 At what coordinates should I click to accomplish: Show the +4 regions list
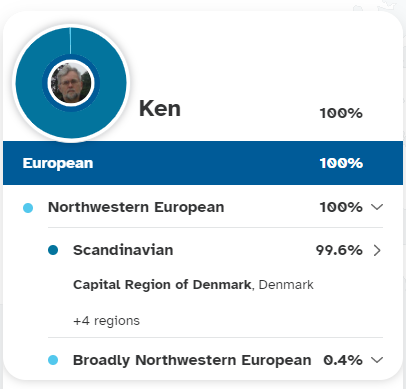pos(106,321)
